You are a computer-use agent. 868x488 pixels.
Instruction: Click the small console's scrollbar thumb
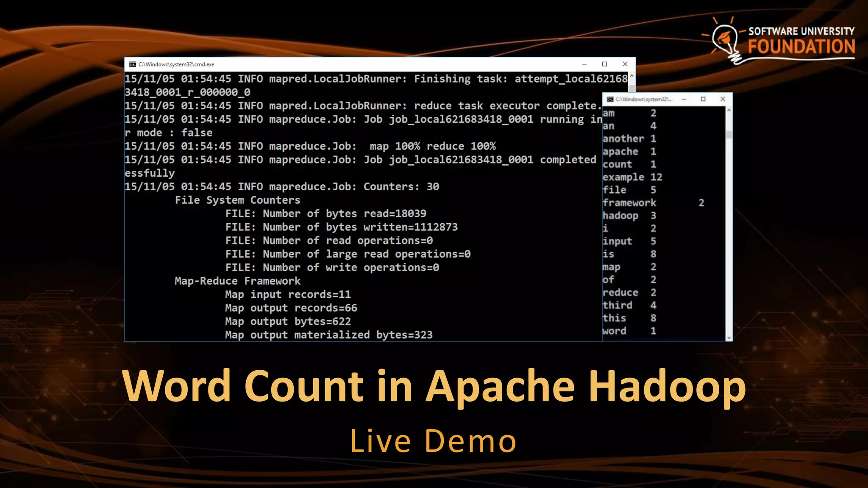(x=729, y=135)
